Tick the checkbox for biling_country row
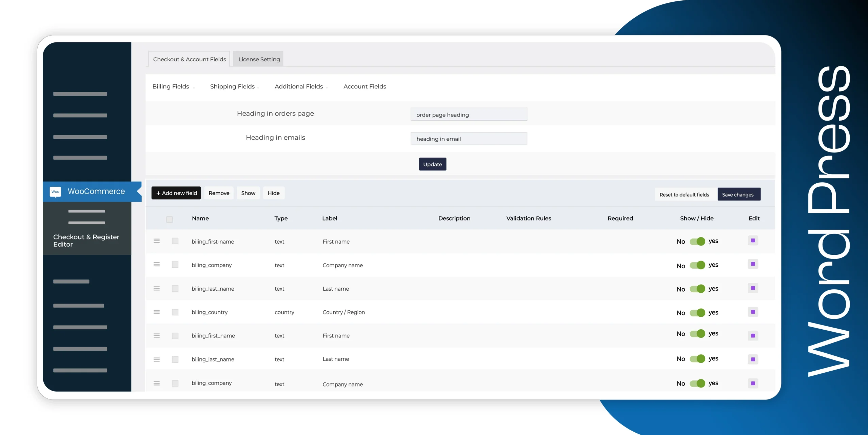This screenshot has width=868, height=435. (175, 312)
